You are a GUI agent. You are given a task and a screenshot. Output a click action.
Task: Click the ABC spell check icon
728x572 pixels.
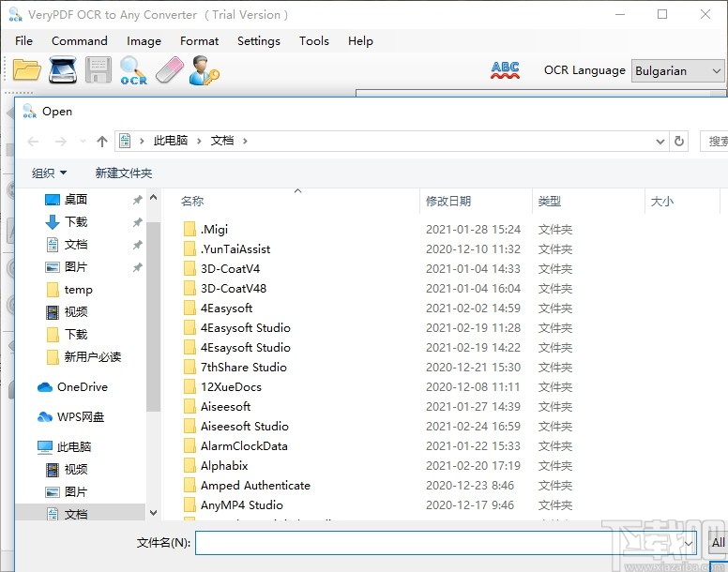505,70
